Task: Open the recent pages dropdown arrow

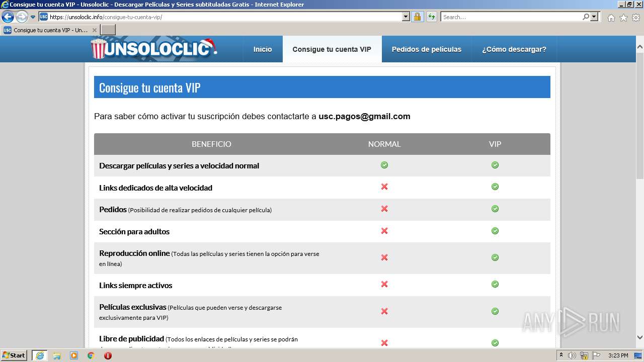Action: pyautogui.click(x=33, y=17)
